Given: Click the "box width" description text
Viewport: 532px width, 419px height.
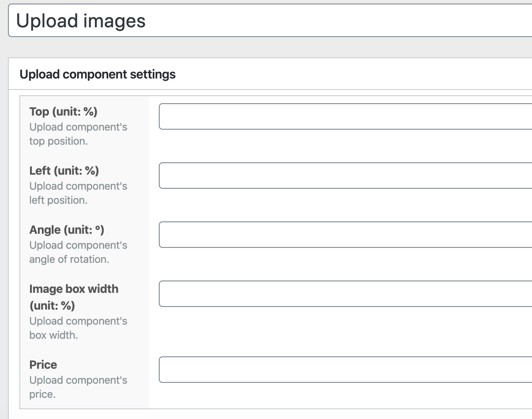Looking at the screenshot, I should point(53,335).
